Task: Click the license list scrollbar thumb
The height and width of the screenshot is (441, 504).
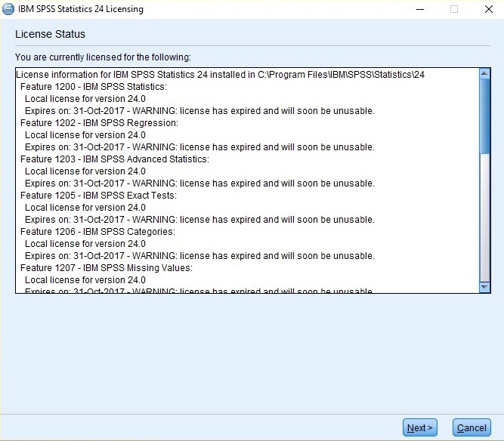Action: coord(484,116)
